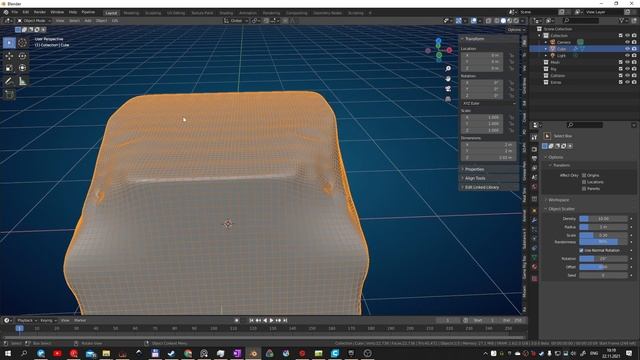Viewport: 640px width, 360px height.
Task: Toggle camera view with the camera icon
Action: click(448, 89)
